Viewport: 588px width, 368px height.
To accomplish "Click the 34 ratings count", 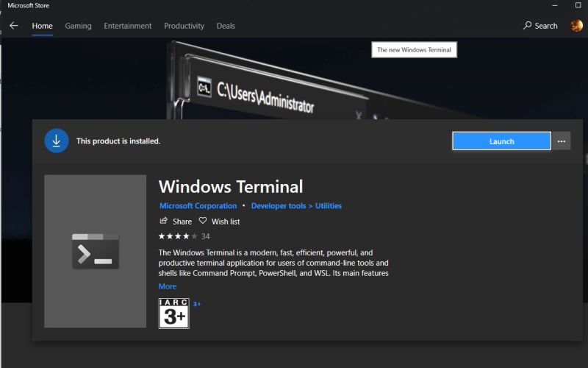I will 206,236.
